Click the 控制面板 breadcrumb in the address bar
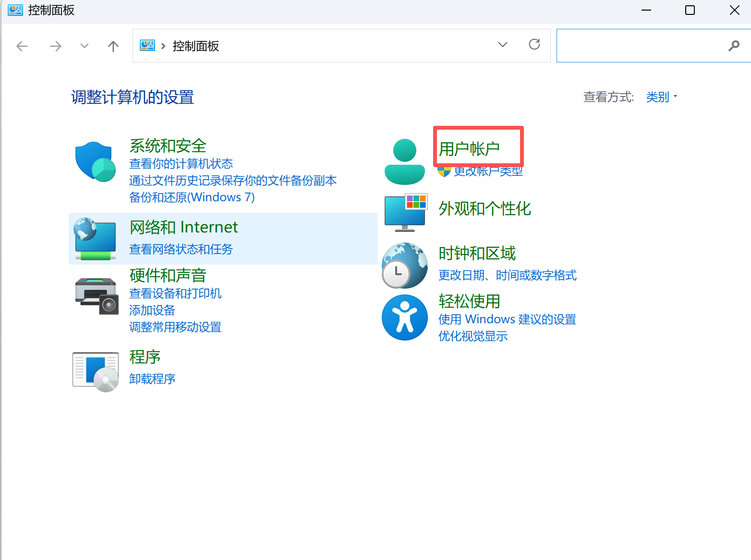The image size is (751, 560). pyautogui.click(x=195, y=46)
